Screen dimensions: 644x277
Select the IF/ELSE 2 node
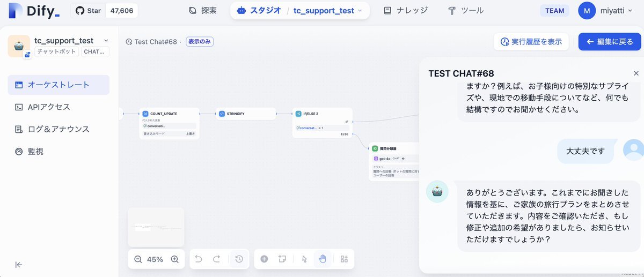tap(322, 123)
